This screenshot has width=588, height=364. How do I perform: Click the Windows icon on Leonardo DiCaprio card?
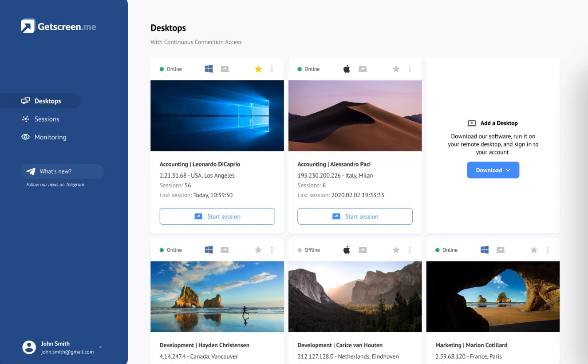pyautogui.click(x=209, y=69)
